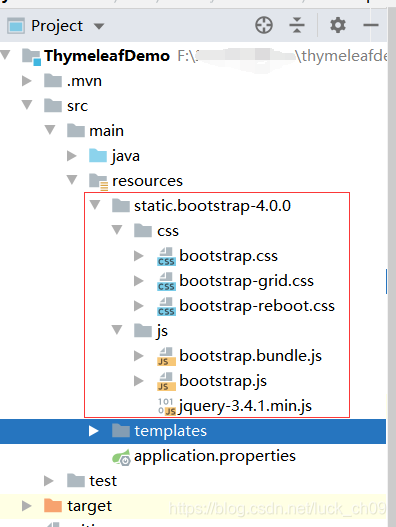
Task: Select the resources label
Action: 147,181
